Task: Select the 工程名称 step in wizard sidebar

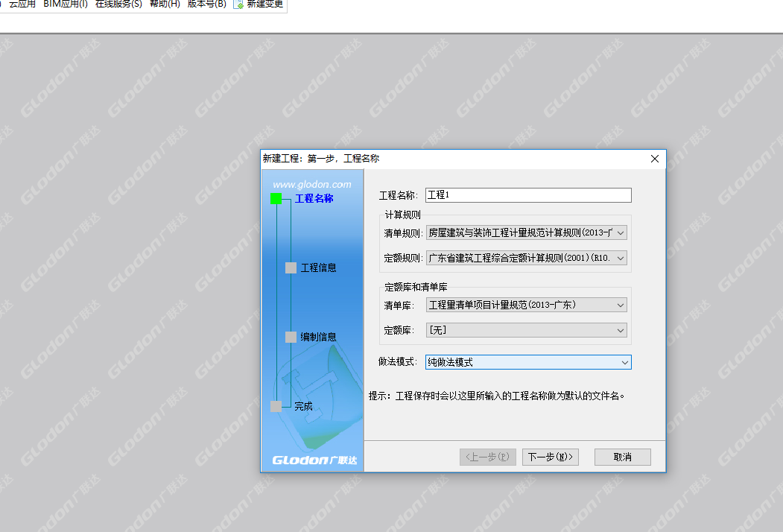Action: 314,198
